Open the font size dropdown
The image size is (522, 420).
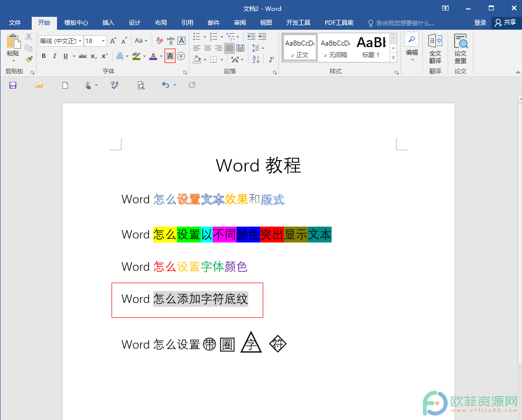coord(103,41)
